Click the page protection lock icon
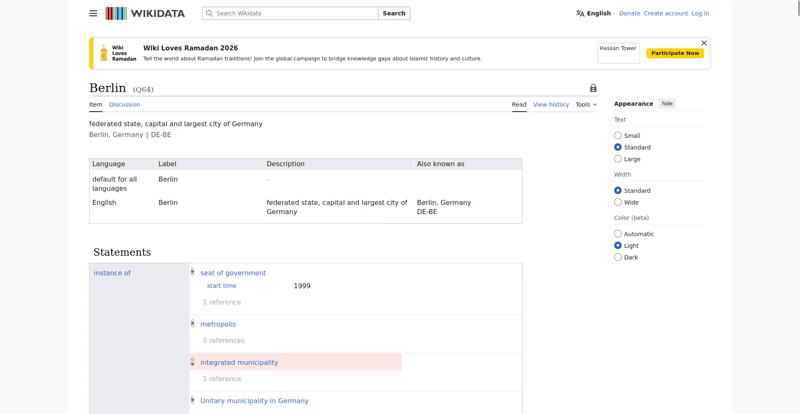Viewport: 800px width, 414px height. click(593, 88)
